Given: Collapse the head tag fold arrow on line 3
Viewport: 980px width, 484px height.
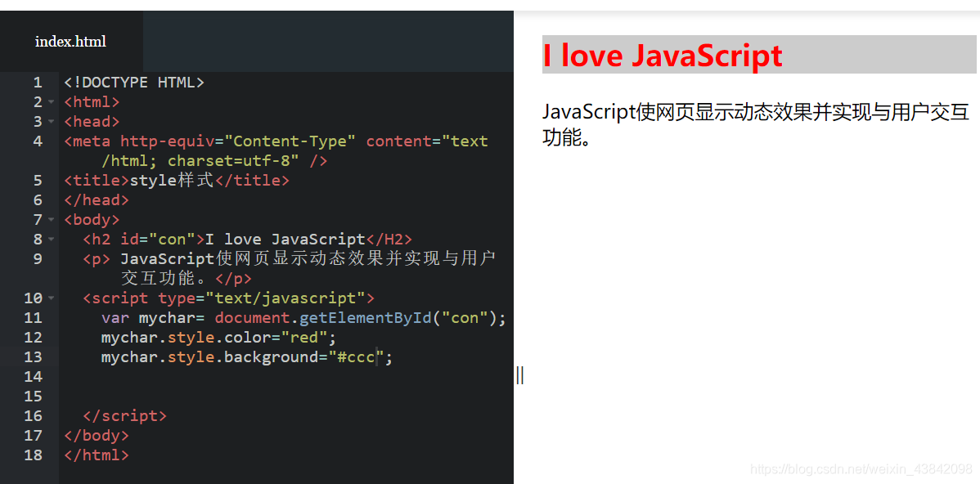Looking at the screenshot, I should tap(52, 121).
